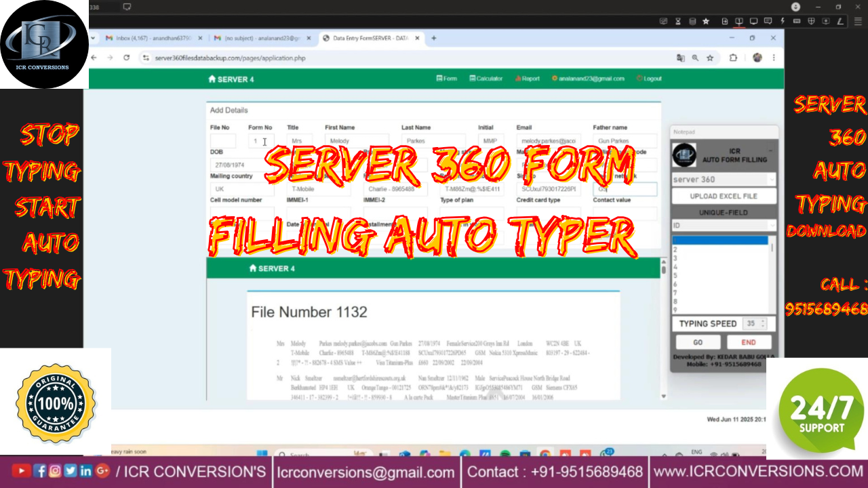Click the zoom magnifier icon in address bar

point(695,58)
